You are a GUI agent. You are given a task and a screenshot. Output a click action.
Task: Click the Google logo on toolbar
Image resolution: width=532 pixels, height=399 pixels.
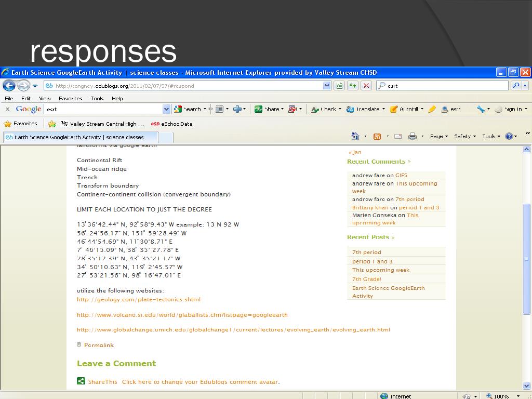29,109
